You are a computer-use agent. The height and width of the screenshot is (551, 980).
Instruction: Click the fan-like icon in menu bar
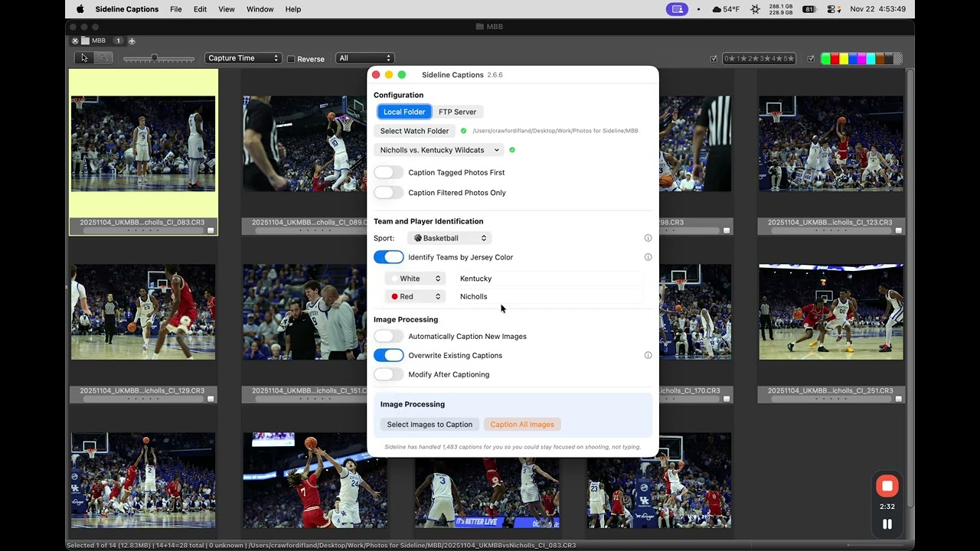pos(755,9)
